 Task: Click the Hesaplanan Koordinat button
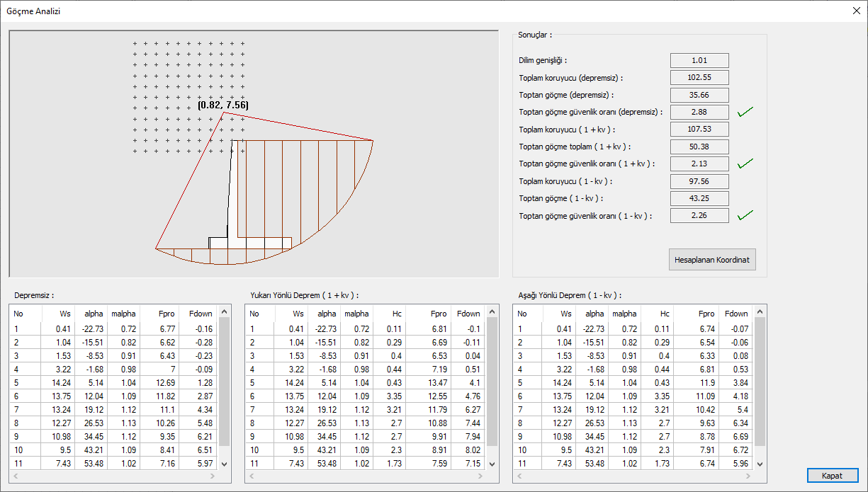(712, 260)
